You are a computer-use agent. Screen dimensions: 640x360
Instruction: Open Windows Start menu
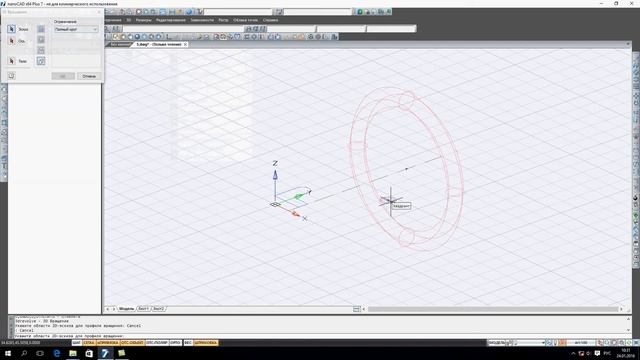(x=8, y=353)
